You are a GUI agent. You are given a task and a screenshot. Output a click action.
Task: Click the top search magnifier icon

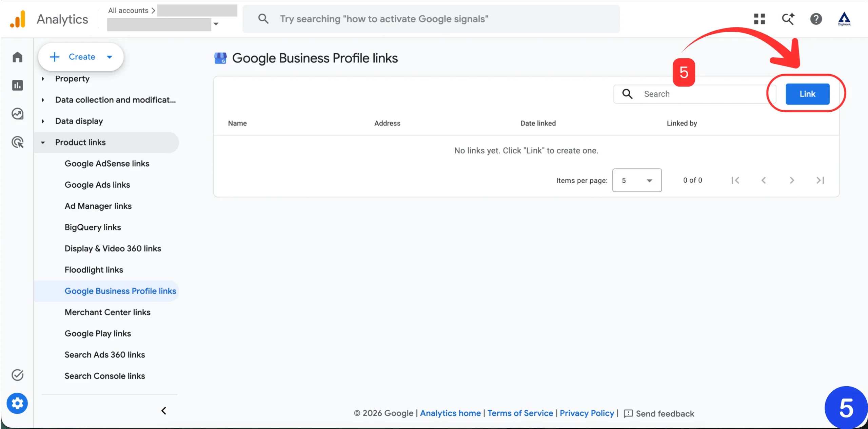pyautogui.click(x=263, y=19)
